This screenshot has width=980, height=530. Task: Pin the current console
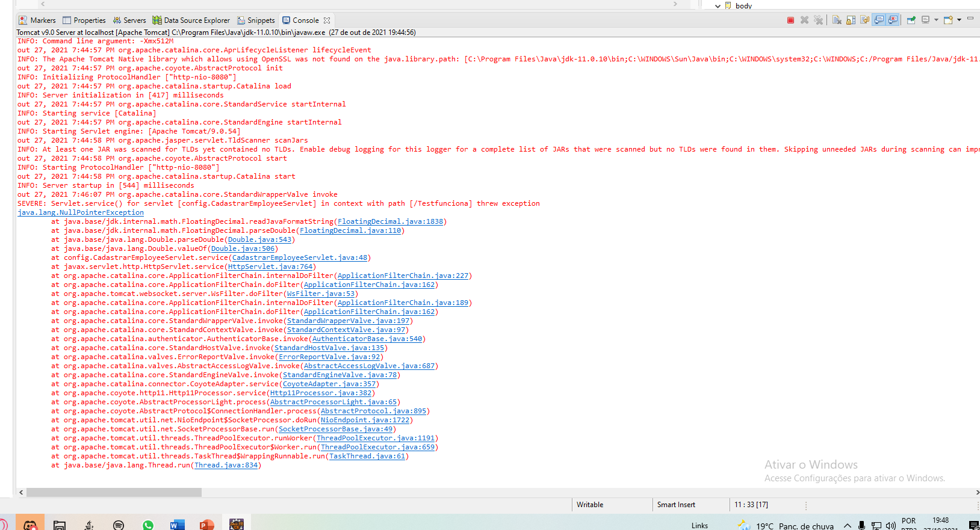click(911, 20)
